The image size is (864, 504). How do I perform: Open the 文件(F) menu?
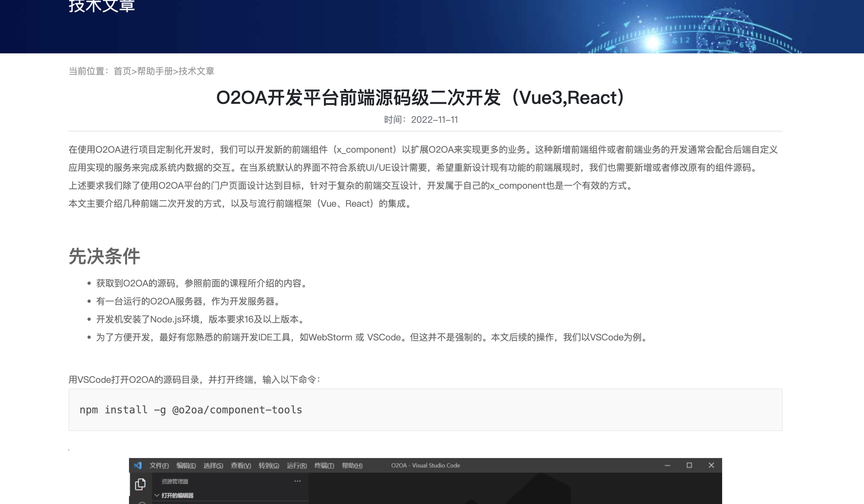pyautogui.click(x=159, y=466)
